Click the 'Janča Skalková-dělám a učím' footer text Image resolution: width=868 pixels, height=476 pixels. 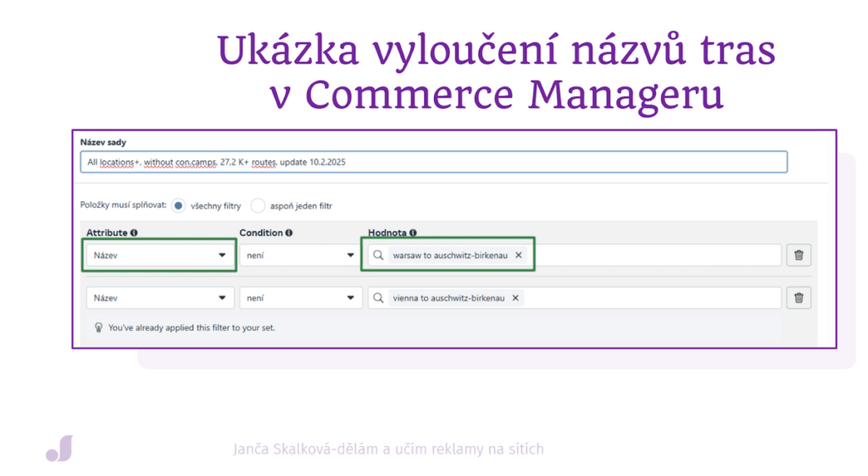388,449
